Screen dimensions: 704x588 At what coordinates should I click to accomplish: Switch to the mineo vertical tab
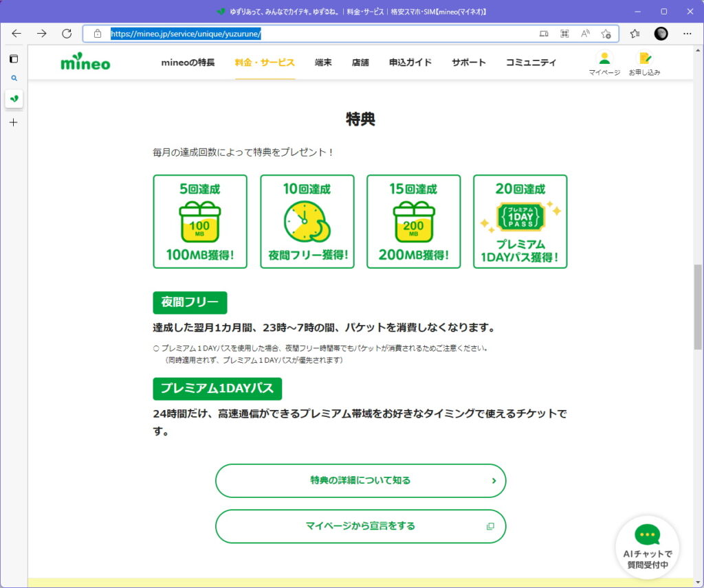click(x=14, y=99)
